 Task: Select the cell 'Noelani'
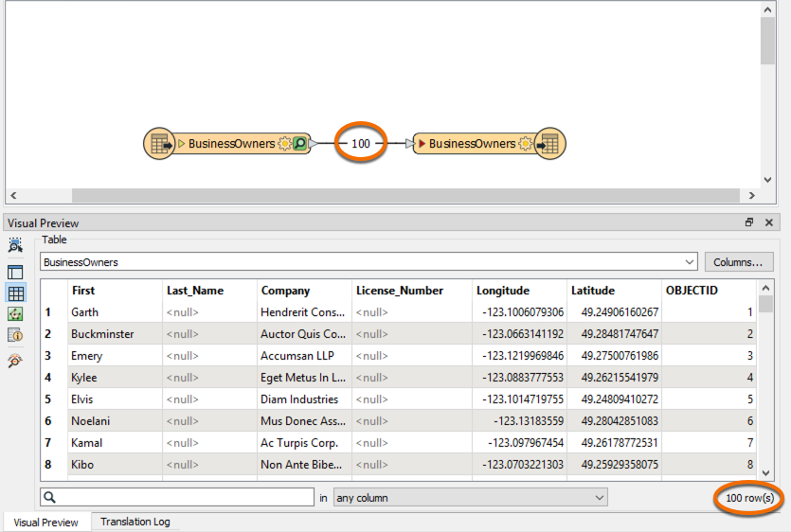pos(116,420)
